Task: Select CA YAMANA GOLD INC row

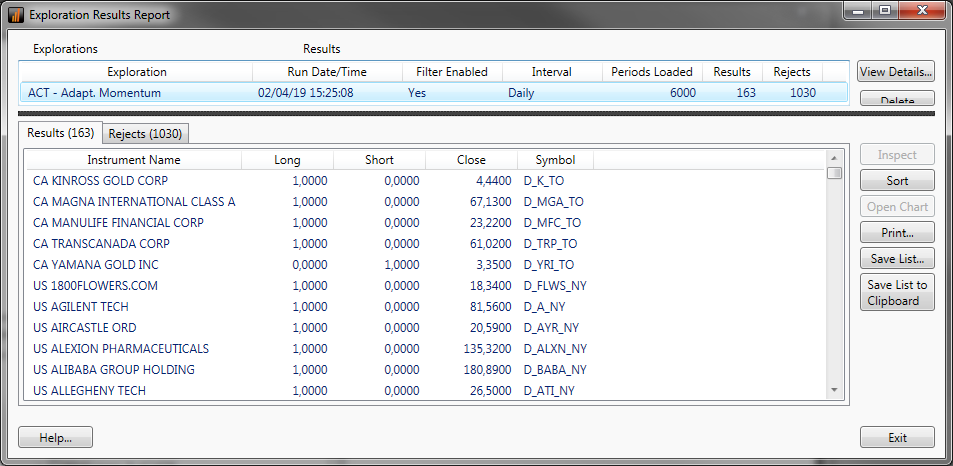Action: coord(425,265)
